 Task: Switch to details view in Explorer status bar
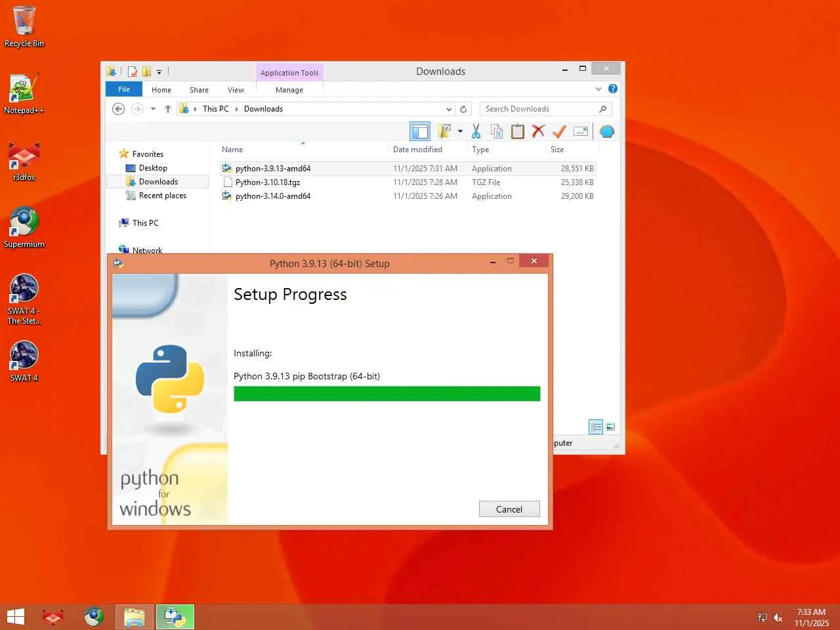coord(596,427)
